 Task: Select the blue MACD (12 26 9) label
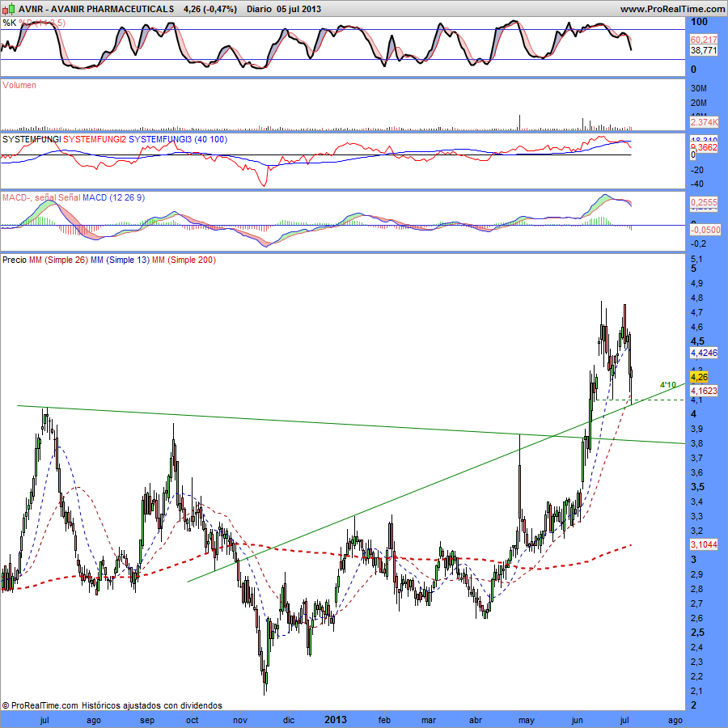(x=113, y=198)
